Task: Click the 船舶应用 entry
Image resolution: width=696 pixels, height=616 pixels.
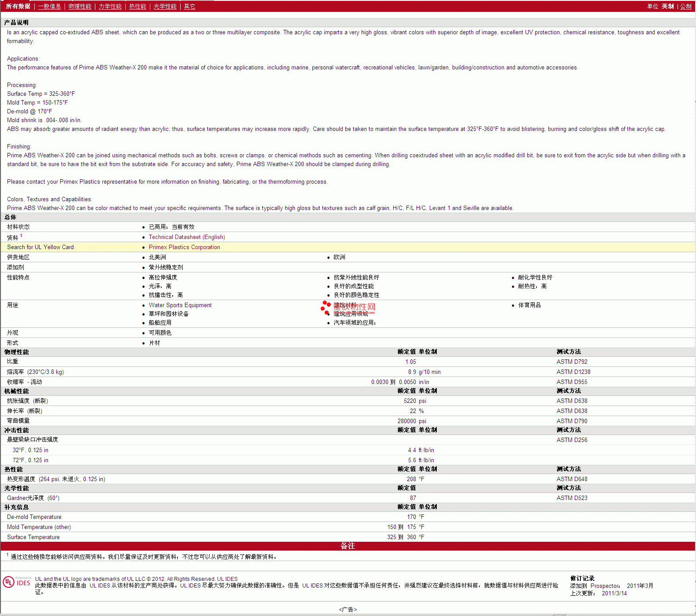Action: coord(160,322)
